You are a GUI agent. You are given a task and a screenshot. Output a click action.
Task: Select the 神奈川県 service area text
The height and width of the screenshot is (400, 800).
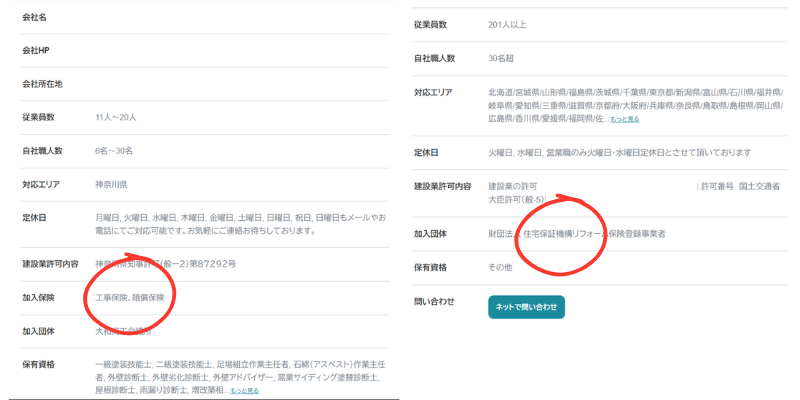pos(111,185)
